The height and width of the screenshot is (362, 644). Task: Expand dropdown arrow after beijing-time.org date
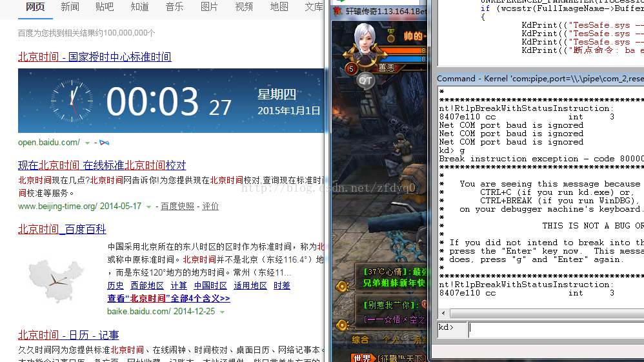(x=148, y=206)
